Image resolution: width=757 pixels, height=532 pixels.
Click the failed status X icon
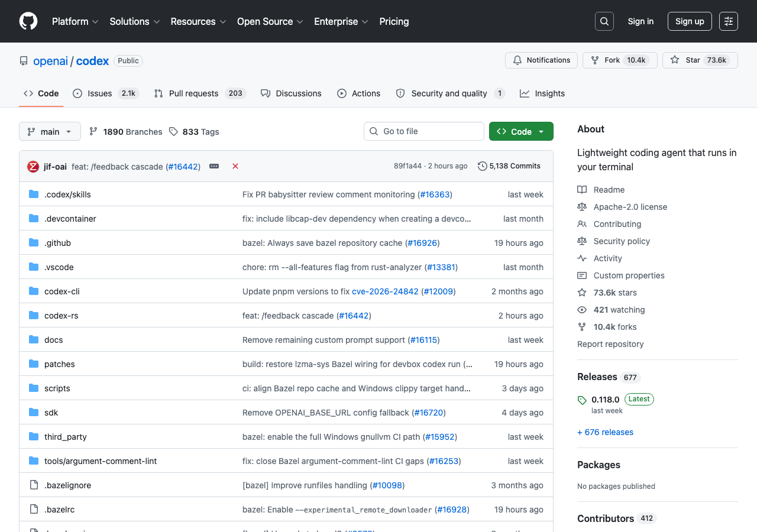click(x=235, y=166)
